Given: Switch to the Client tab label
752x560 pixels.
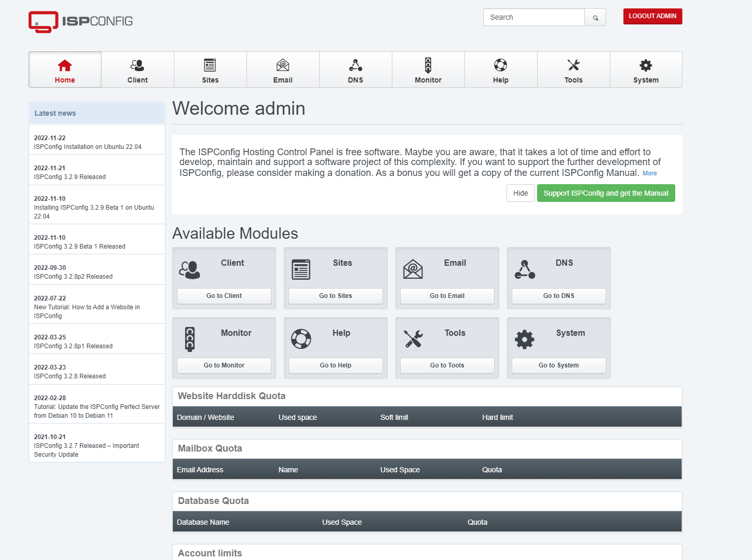Looking at the screenshot, I should pyautogui.click(x=138, y=80).
